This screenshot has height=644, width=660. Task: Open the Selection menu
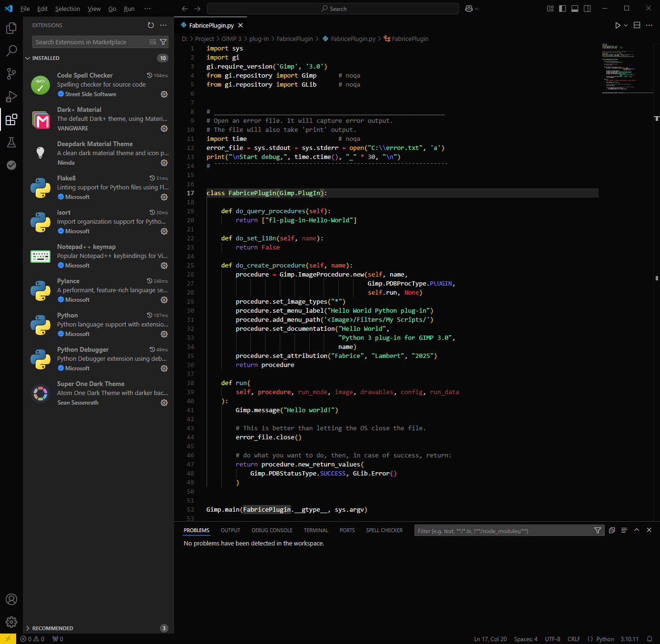pos(68,9)
